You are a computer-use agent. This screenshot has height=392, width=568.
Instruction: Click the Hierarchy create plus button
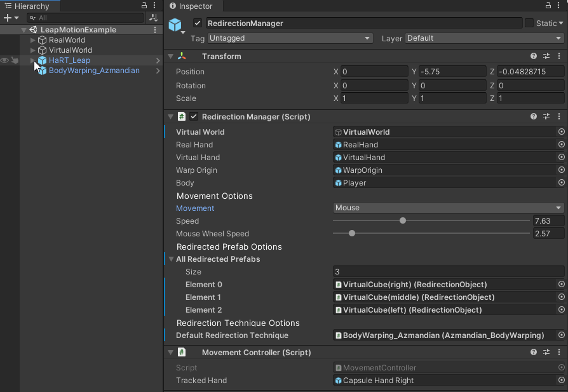8,18
